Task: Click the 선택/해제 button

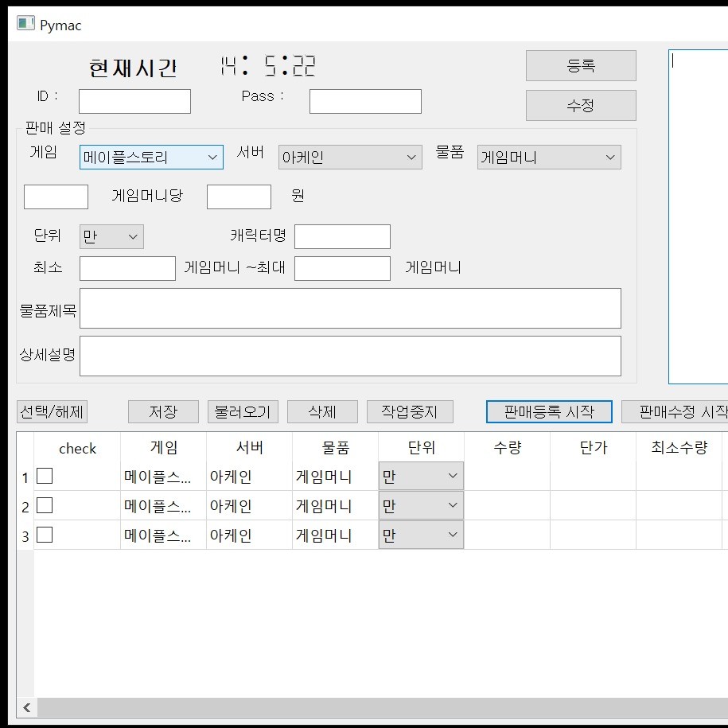Action: pos(52,411)
